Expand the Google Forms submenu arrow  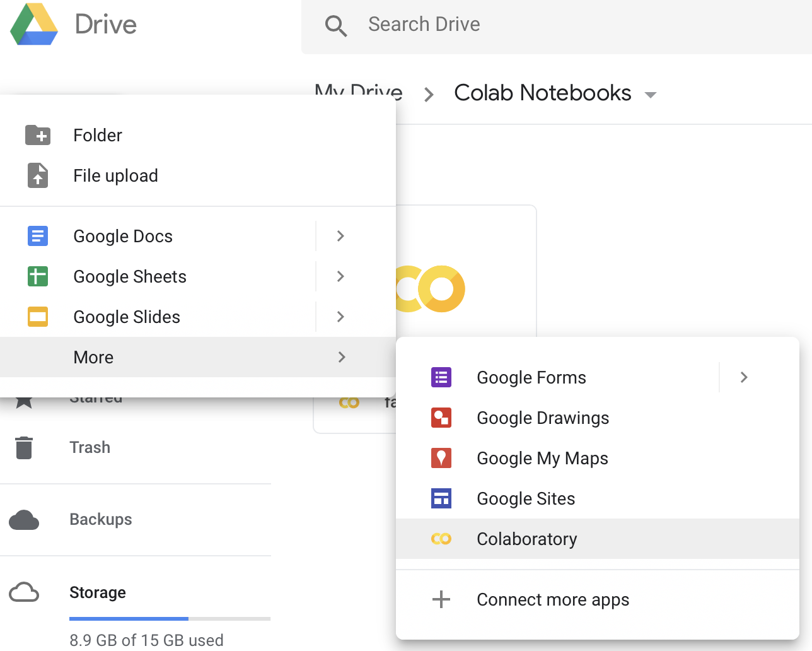tap(744, 377)
